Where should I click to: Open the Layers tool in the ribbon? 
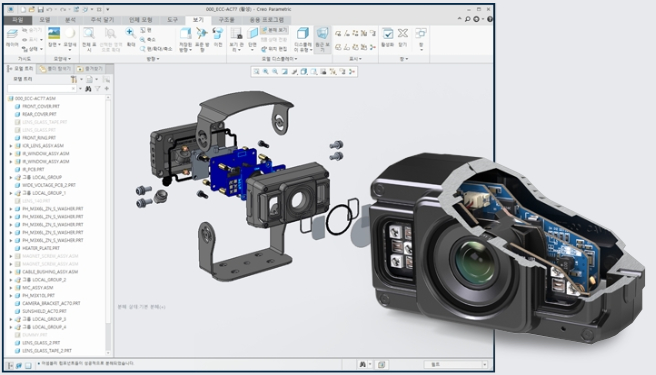pos(12,37)
